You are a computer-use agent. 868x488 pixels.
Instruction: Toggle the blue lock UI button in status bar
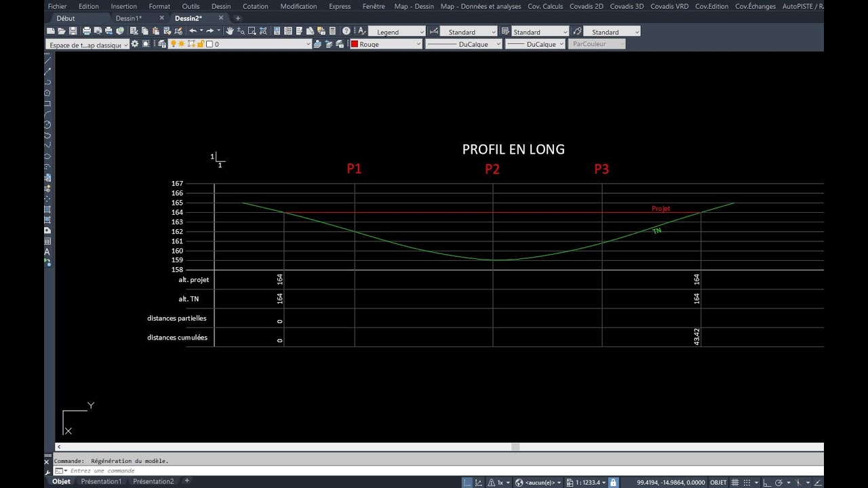614,482
